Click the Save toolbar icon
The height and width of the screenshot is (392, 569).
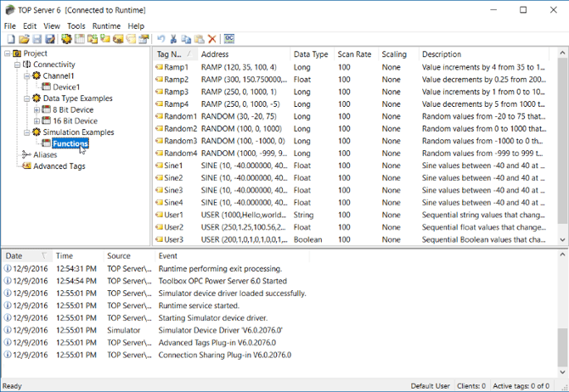(37, 39)
